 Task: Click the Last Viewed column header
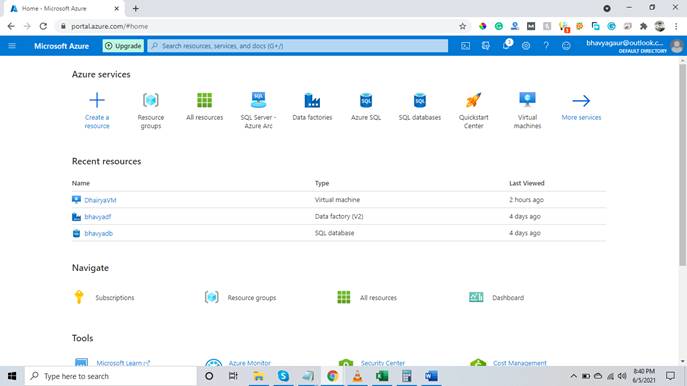tap(527, 183)
